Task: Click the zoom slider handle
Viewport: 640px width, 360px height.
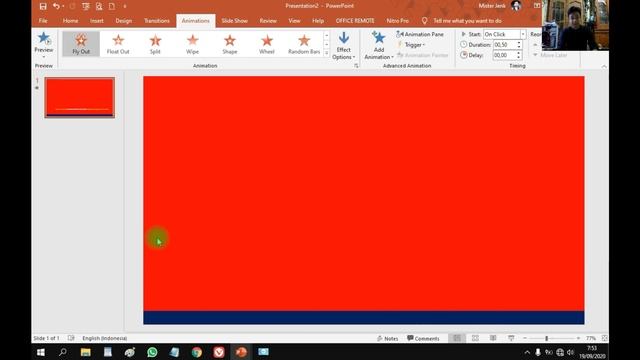Action: coord(546,338)
